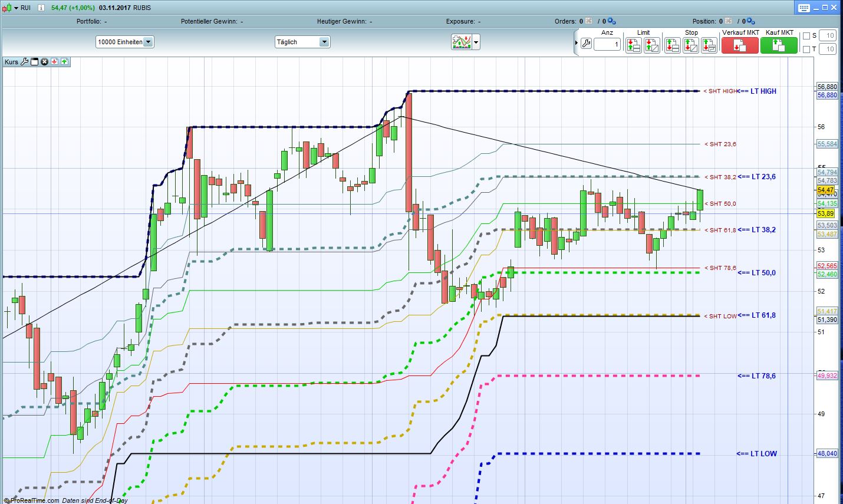Click the Anz quantity field
Viewport: 843px width, 504px height.
point(607,44)
